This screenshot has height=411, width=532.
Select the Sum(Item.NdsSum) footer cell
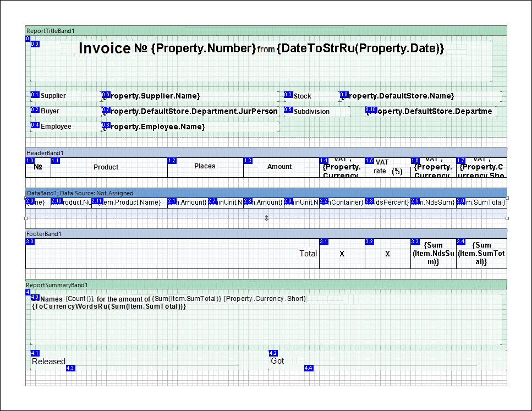(x=433, y=254)
